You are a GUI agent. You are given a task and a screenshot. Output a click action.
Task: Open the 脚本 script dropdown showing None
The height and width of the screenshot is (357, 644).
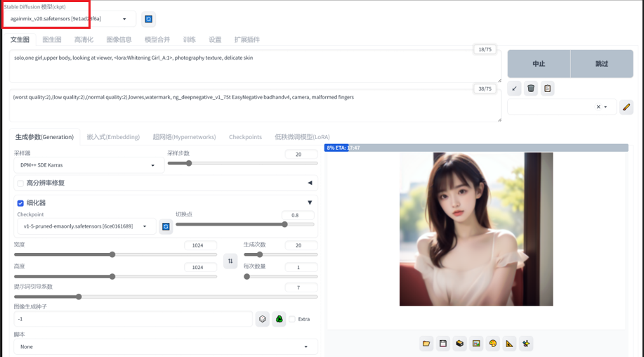(x=165, y=346)
